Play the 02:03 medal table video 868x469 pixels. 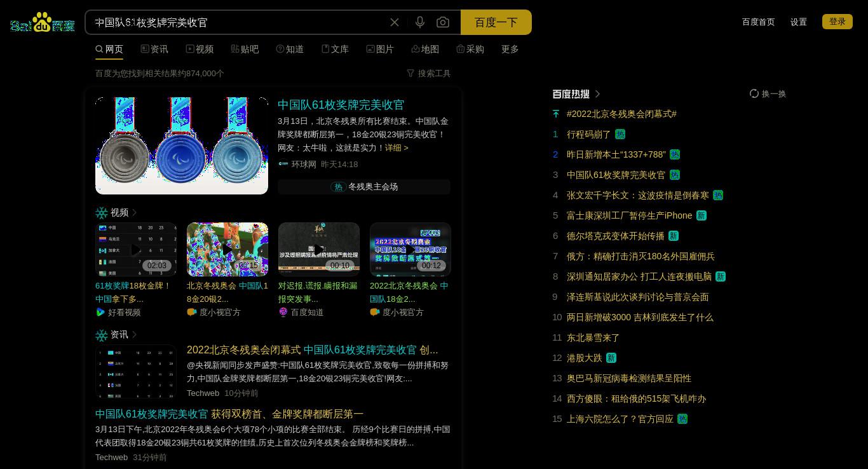pyautogui.click(x=136, y=249)
